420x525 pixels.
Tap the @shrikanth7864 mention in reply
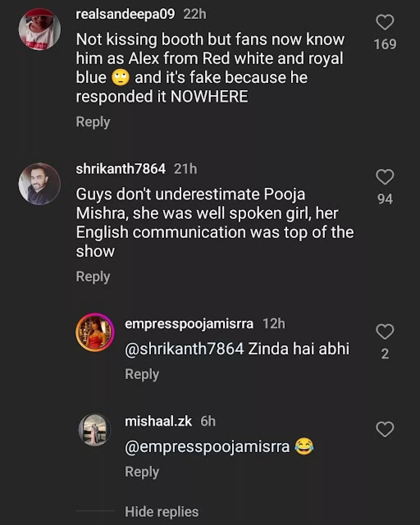(185, 349)
